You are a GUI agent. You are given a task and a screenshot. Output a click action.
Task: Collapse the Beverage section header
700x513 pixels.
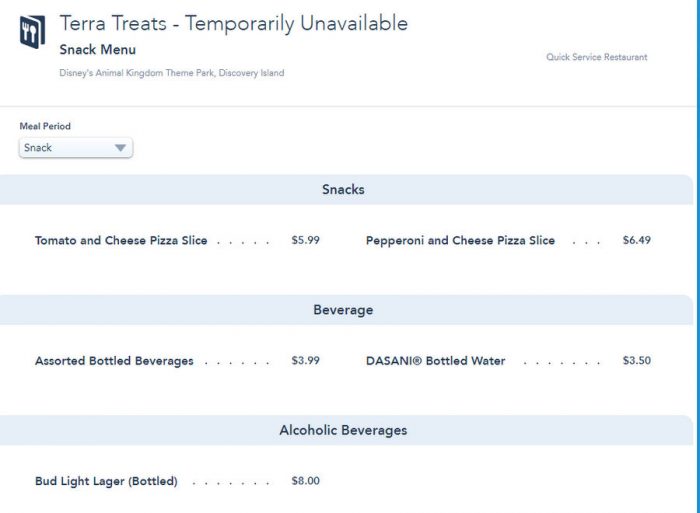click(x=343, y=310)
